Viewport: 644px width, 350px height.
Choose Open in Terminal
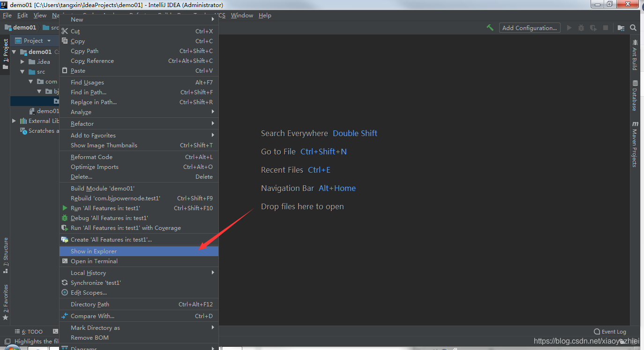point(139,261)
